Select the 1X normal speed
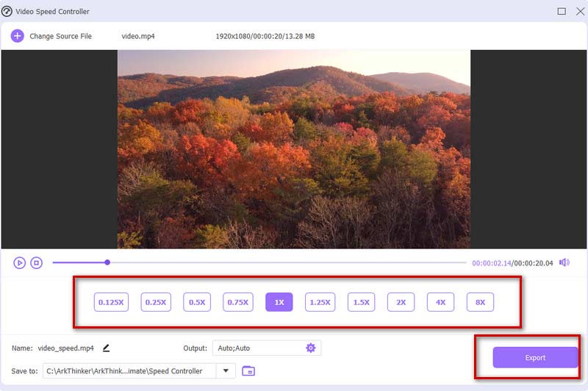This screenshot has height=391, width=588. 279,302
